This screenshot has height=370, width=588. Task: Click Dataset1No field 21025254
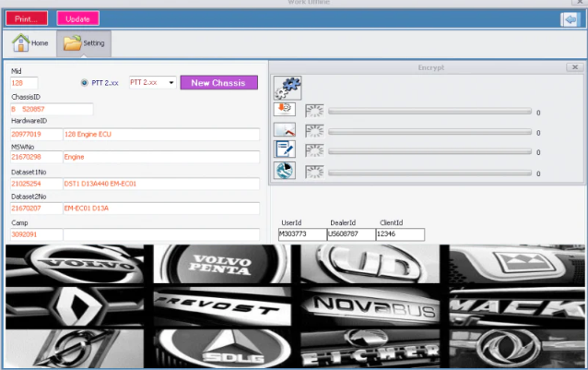(x=36, y=184)
